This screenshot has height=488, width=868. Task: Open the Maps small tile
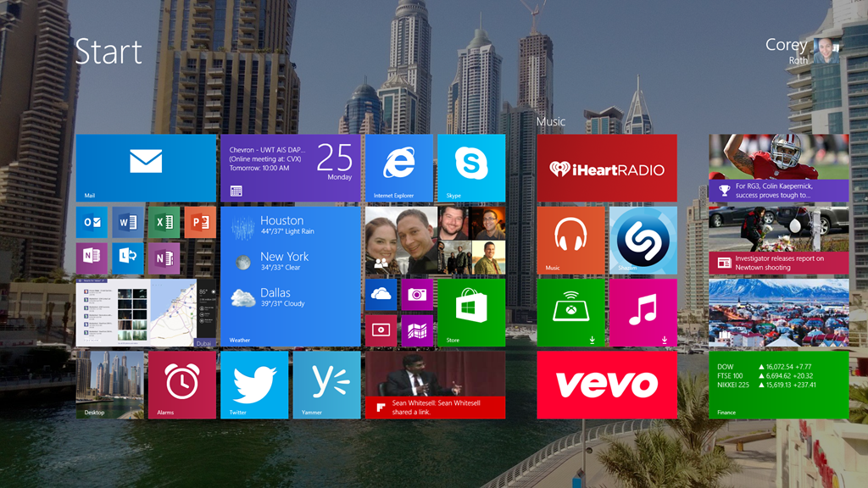[x=417, y=331]
